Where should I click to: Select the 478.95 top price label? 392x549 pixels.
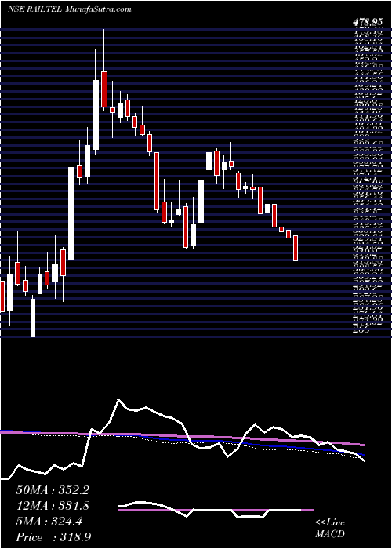pos(367,22)
